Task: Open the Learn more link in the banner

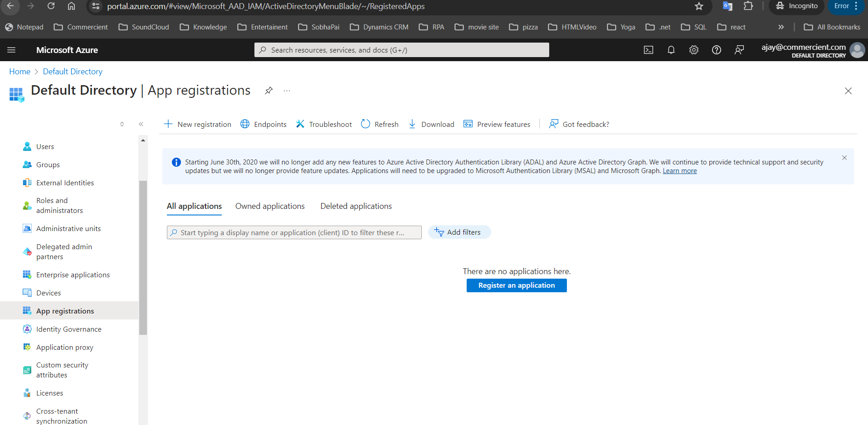Action: (x=680, y=171)
